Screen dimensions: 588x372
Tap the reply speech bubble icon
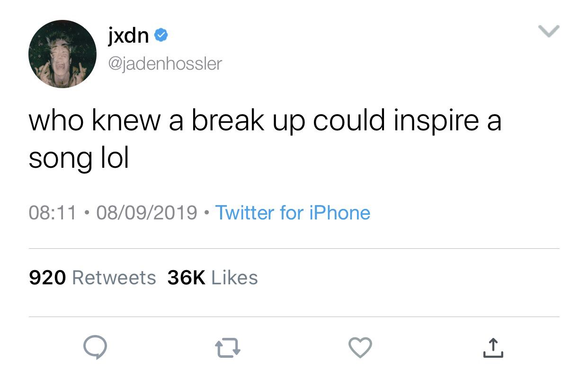click(95, 348)
